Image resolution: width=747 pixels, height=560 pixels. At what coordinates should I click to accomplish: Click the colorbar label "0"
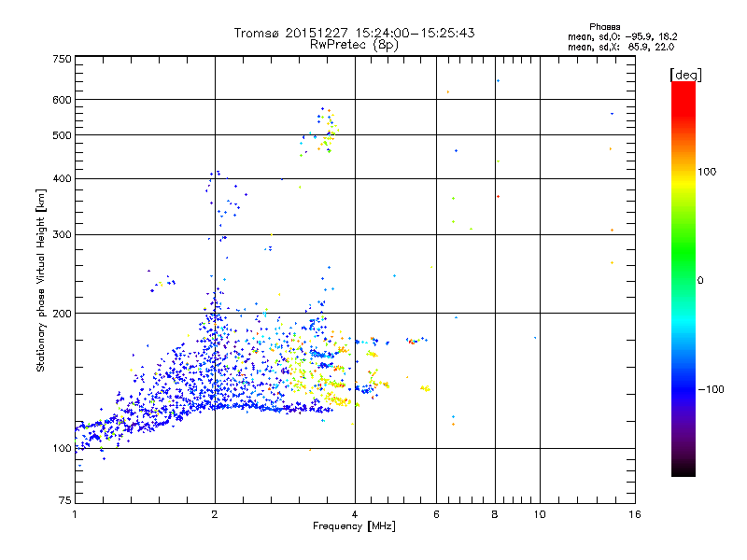tap(700, 281)
